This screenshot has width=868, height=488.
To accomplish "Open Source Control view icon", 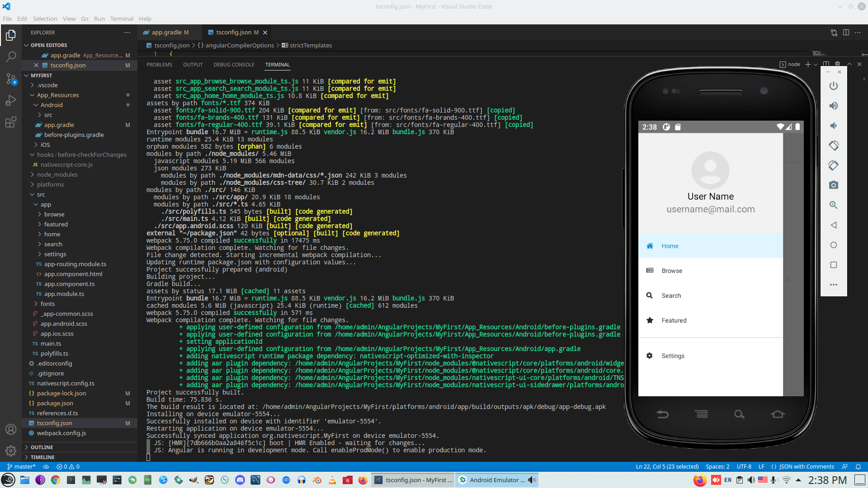I will tap(11, 79).
